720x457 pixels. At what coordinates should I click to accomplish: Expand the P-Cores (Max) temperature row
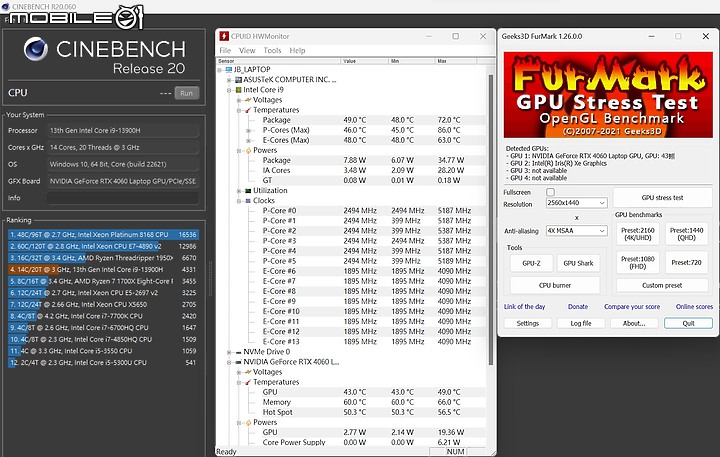[248, 130]
